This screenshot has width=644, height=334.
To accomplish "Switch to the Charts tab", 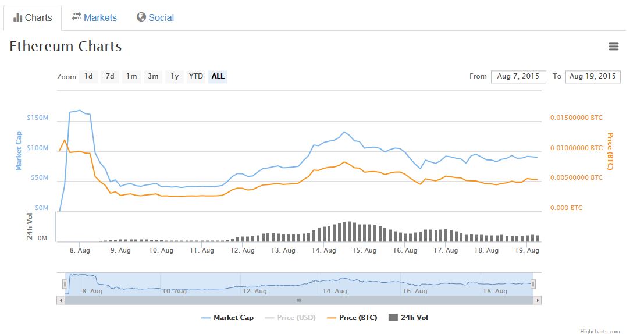I will click(33, 17).
